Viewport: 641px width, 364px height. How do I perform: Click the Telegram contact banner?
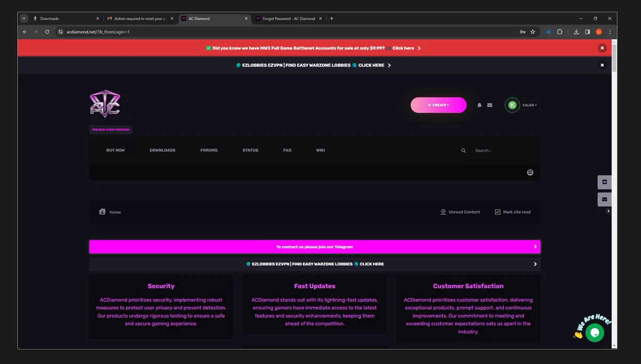tap(315, 247)
